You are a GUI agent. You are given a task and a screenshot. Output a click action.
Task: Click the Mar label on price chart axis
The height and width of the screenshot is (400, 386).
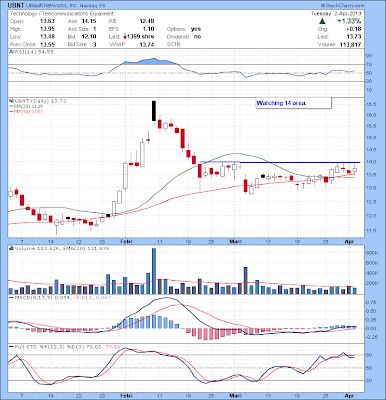tap(235, 241)
